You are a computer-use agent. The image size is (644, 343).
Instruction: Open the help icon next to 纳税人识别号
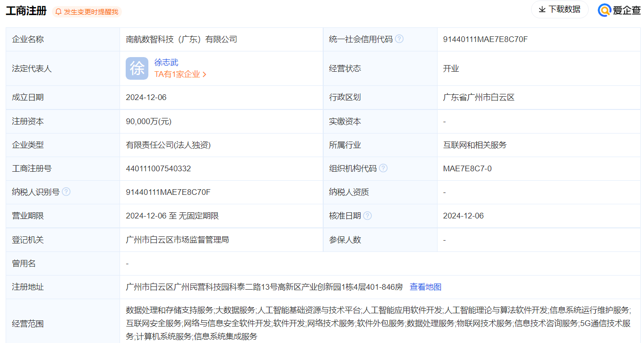[x=66, y=192]
